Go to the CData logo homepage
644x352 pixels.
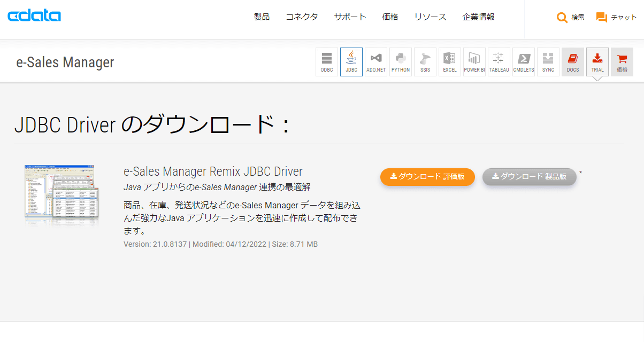[34, 16]
